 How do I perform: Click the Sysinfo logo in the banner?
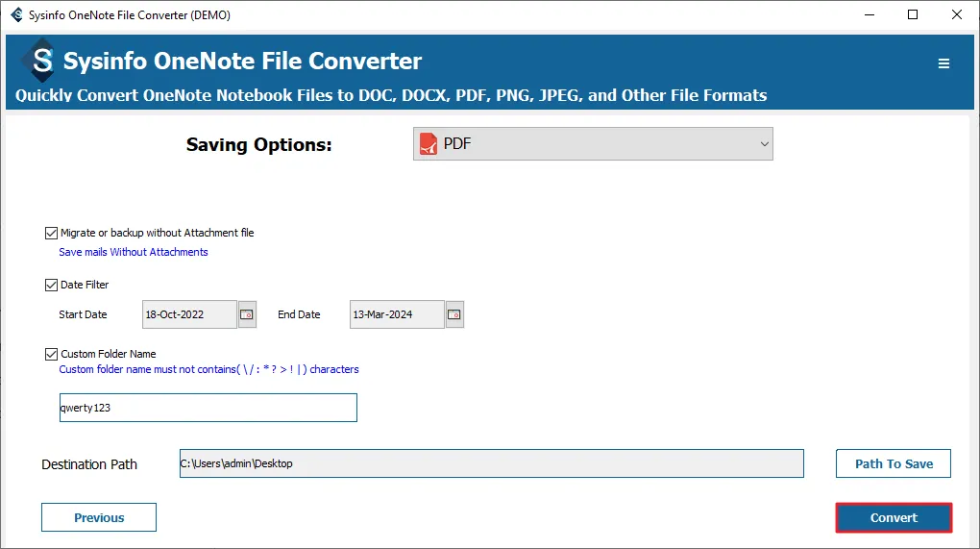[42, 61]
